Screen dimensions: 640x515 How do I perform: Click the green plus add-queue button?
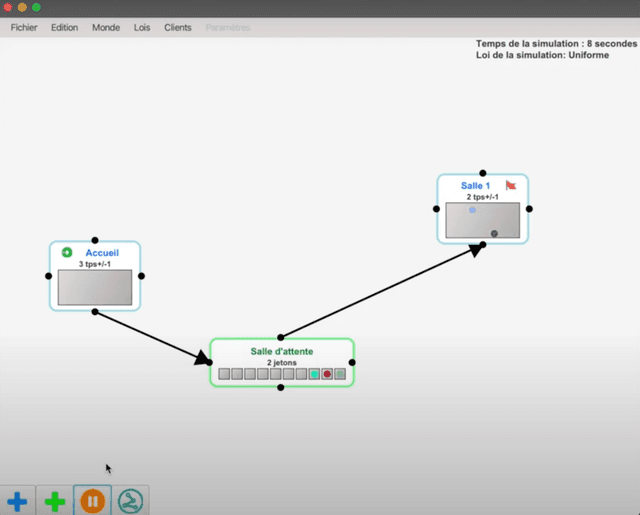click(55, 501)
